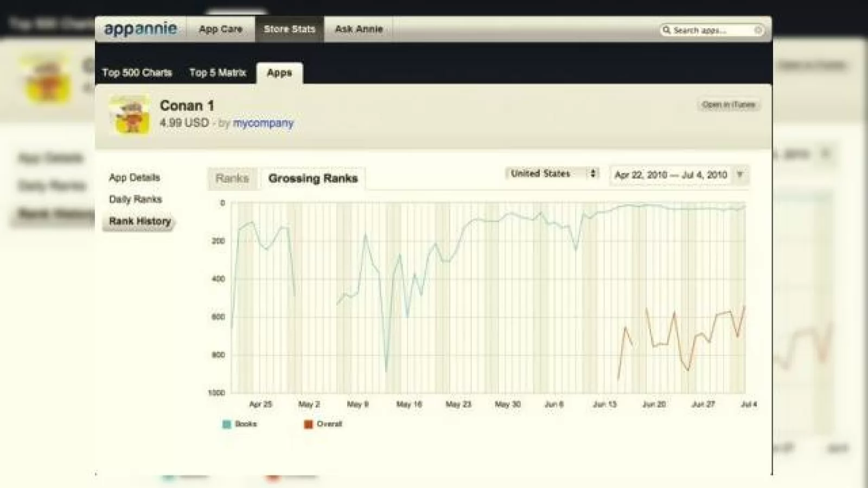Clear the search apps field
The image size is (868, 488).
(x=758, y=30)
